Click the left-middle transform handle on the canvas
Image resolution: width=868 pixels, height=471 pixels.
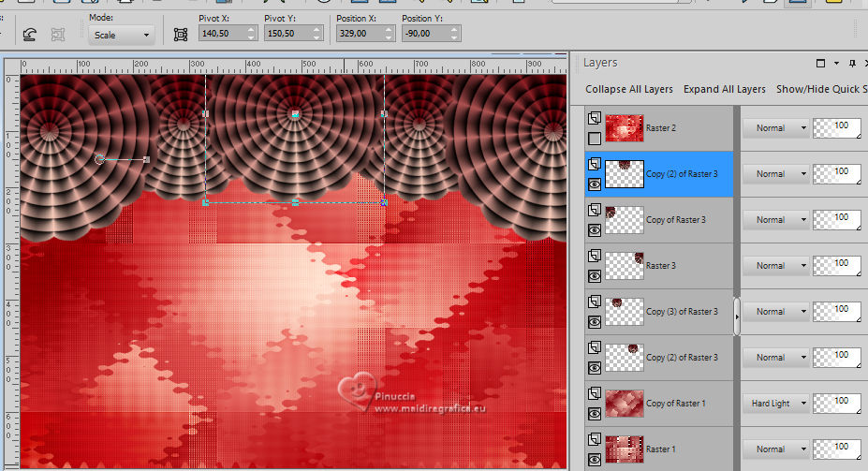click(205, 113)
